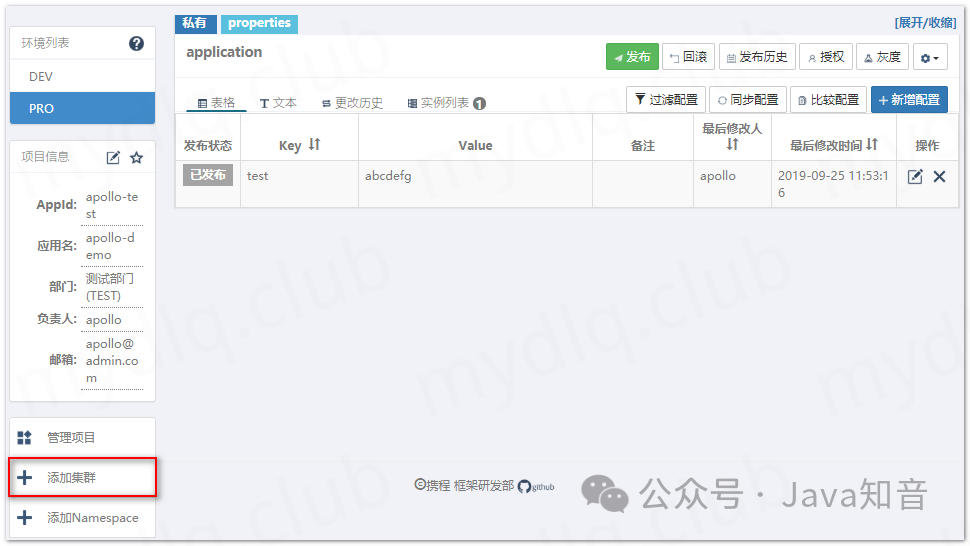The height and width of the screenshot is (546, 970).
Task: Click 添加集群 add cluster
Action: [82, 477]
